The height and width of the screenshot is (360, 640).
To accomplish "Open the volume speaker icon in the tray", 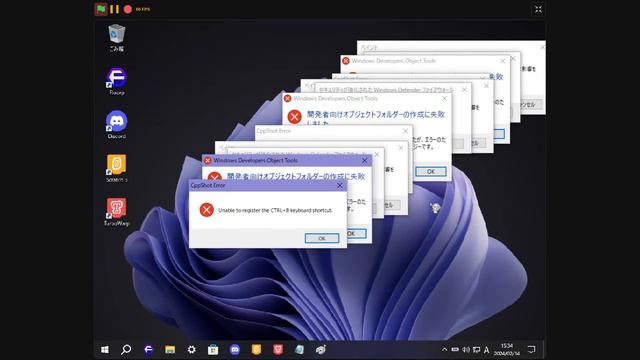I will point(466,350).
